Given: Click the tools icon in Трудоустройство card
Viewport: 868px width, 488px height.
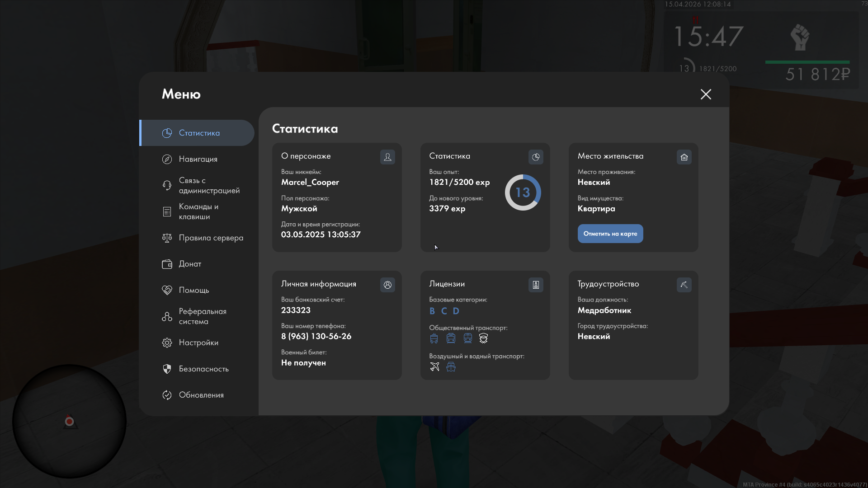Looking at the screenshot, I should [x=684, y=285].
